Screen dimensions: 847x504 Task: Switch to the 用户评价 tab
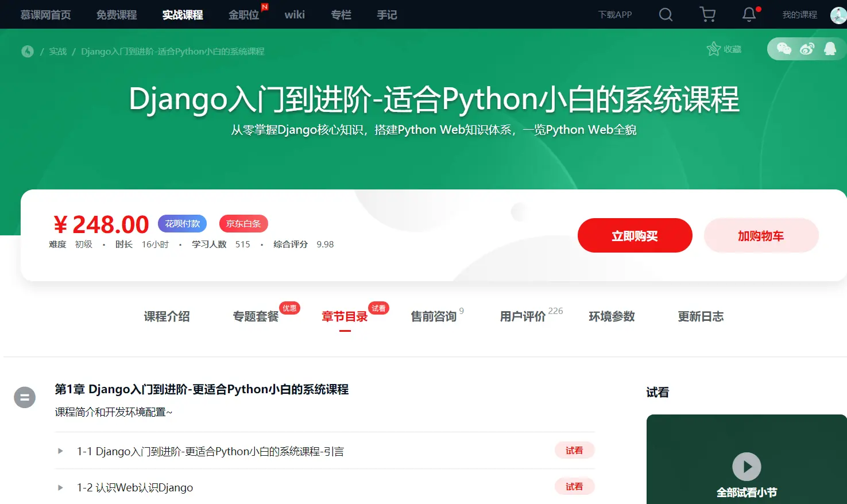coord(523,316)
